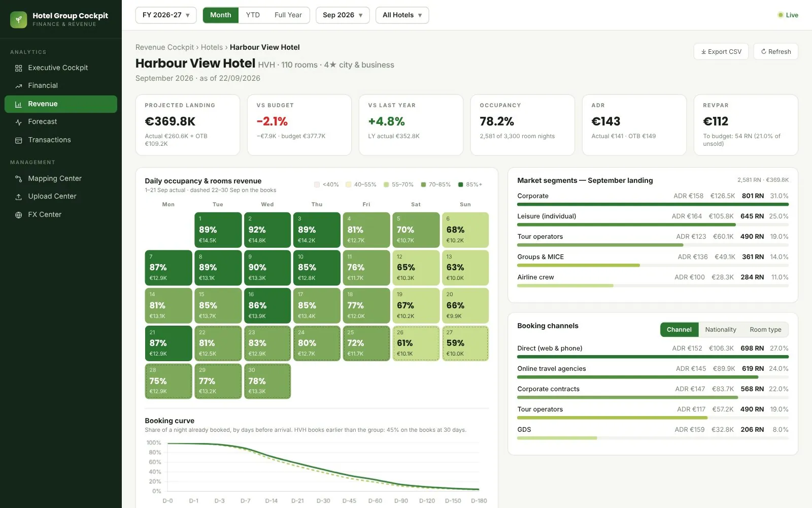Click the FX Center globe icon

point(19,215)
